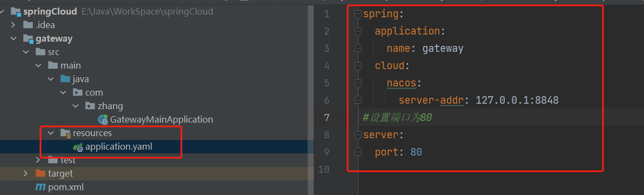This screenshot has width=644, height=195.
Task: Collapse the java folder
Action: (51, 79)
